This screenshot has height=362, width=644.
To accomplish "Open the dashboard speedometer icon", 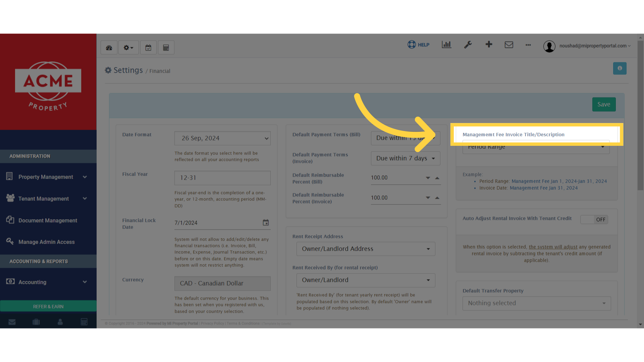I will coord(109,47).
